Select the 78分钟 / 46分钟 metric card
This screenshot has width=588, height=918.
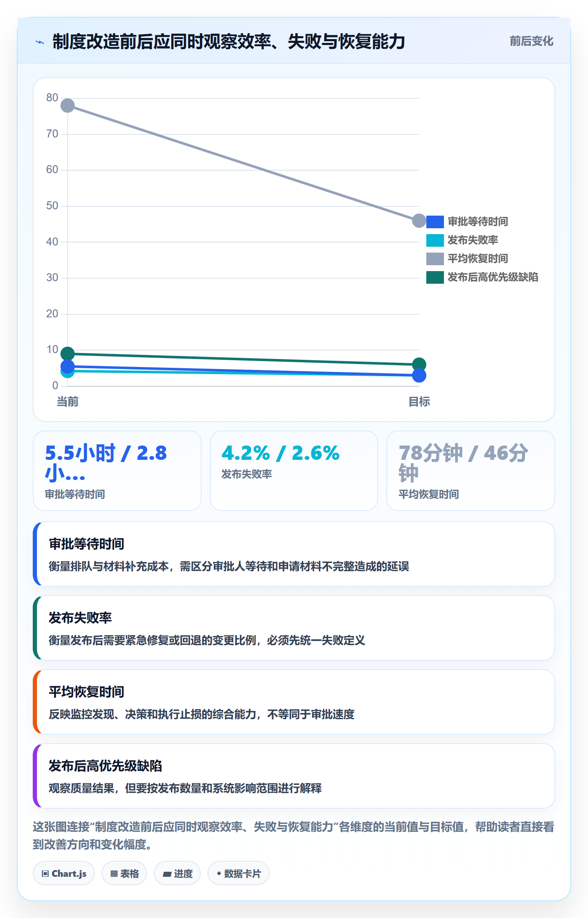coord(471,471)
